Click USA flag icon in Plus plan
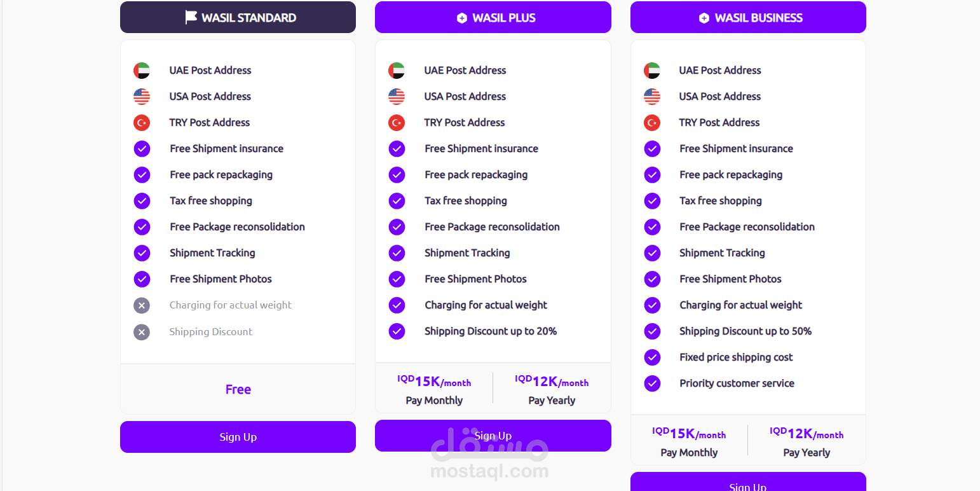Screen dimensions: 980x491 coord(397,97)
